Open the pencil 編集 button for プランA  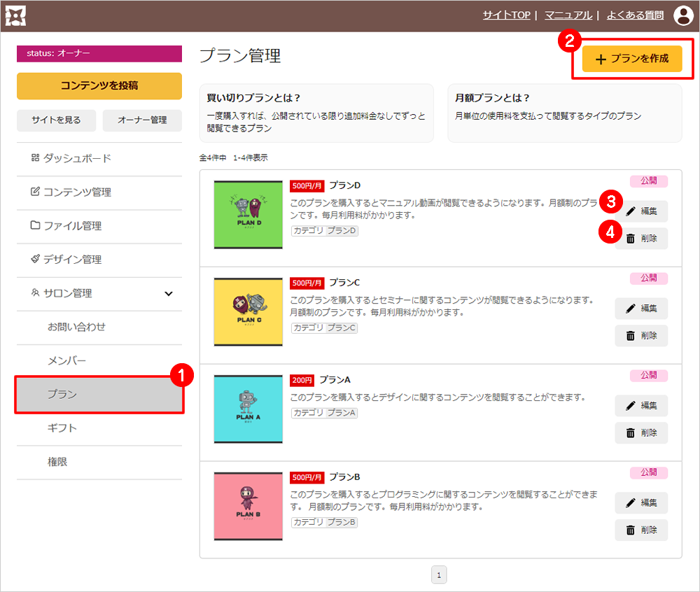[641, 406]
